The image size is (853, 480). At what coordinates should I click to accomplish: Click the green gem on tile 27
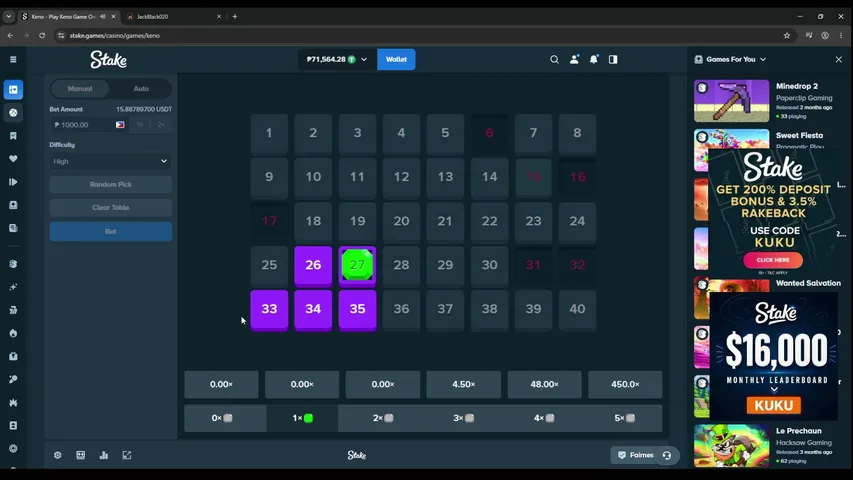[x=357, y=264]
